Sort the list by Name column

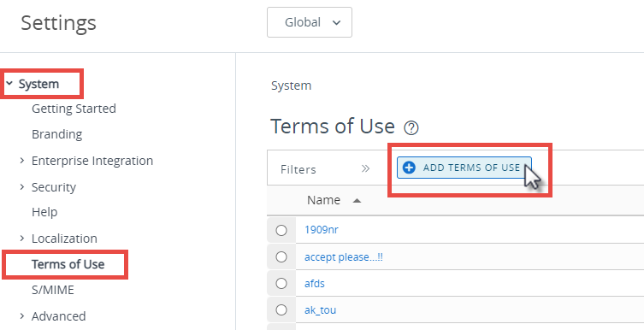click(323, 200)
